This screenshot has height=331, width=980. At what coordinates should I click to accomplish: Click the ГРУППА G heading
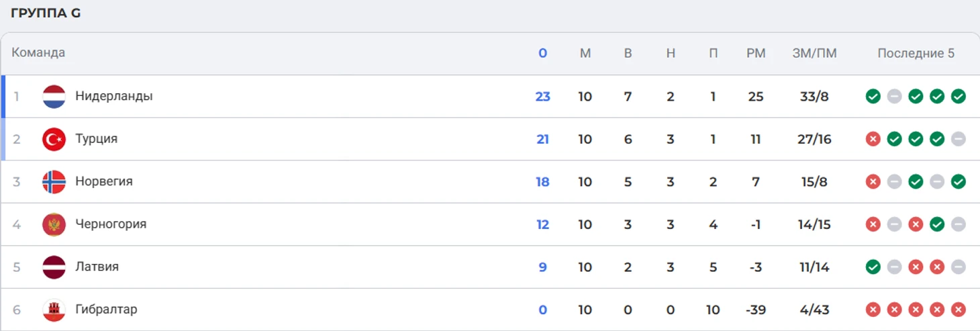pos(46,13)
